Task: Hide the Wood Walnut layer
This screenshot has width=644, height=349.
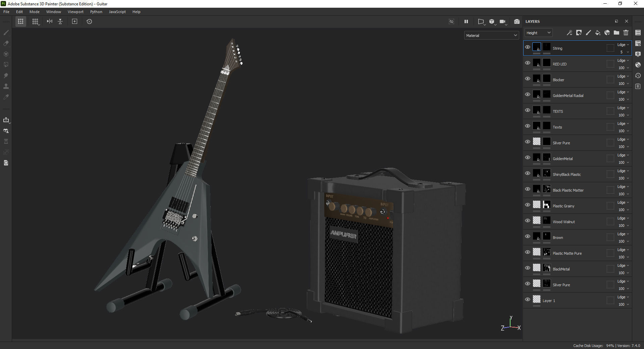Action: coord(528,220)
